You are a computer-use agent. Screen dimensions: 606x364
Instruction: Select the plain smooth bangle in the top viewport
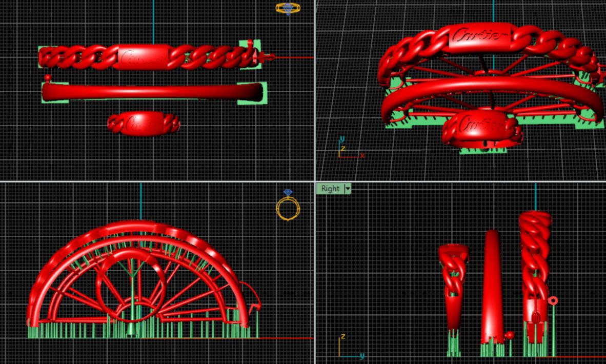pos(152,92)
